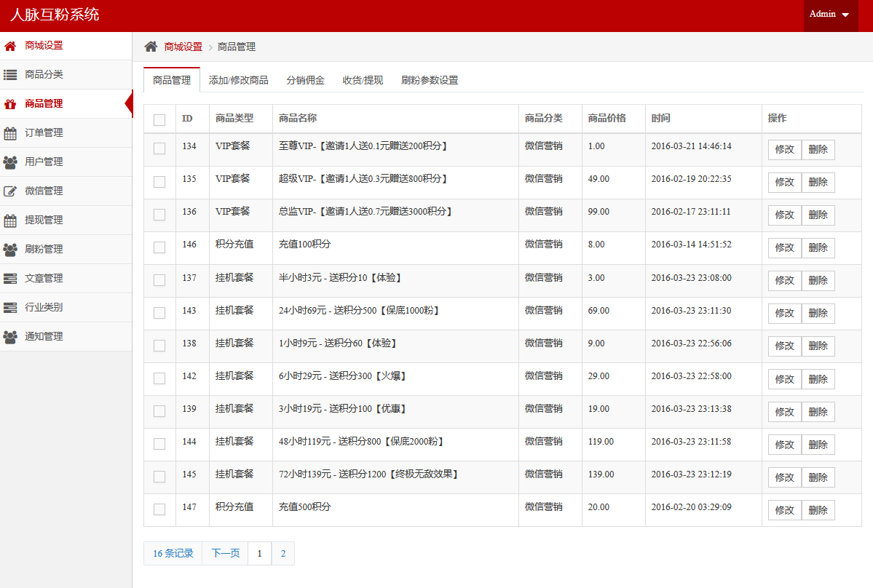The width and height of the screenshot is (873, 588).
Task: Tick the checkbox for 充值500积分 row
Action: pos(159,509)
